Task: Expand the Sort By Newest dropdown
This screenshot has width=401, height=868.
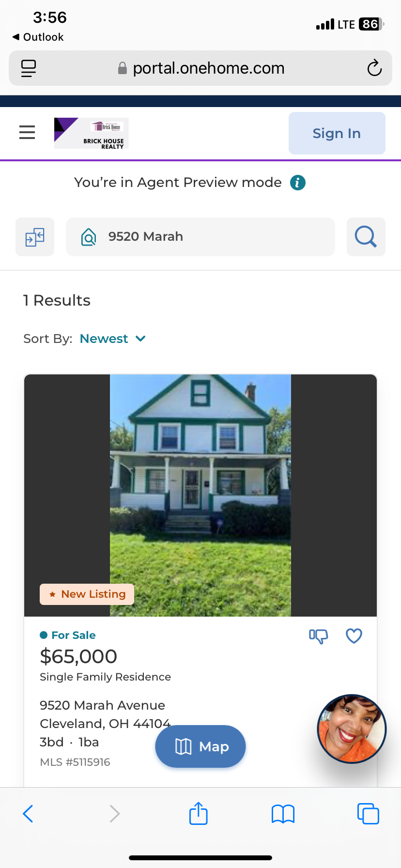Action: 112,339
